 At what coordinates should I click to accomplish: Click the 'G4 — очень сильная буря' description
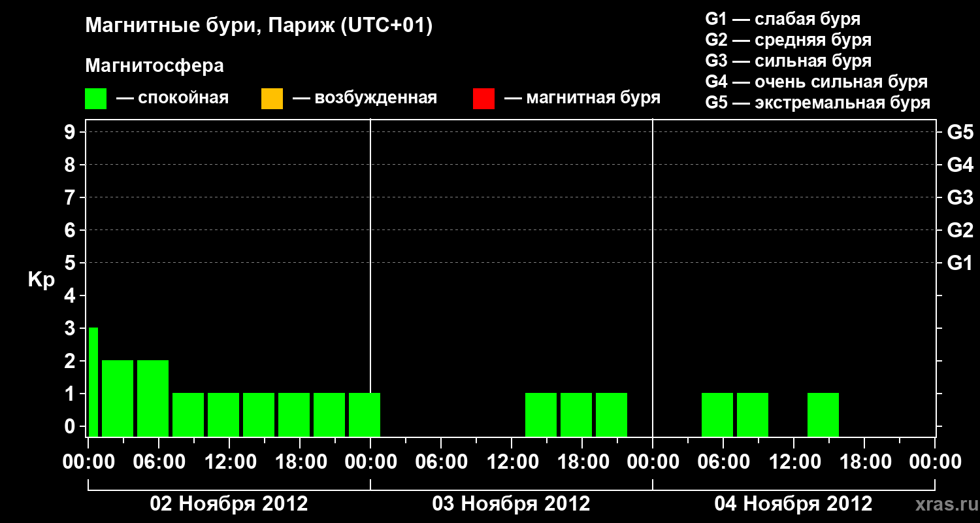coord(817,82)
